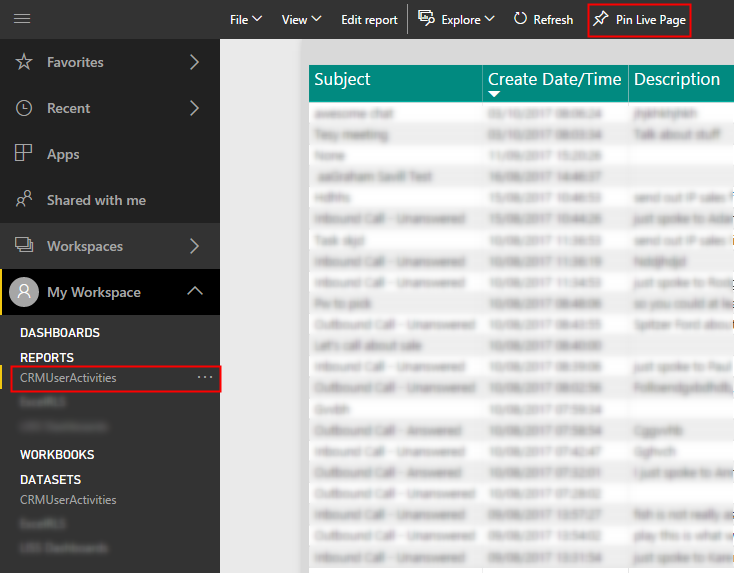This screenshot has width=734, height=573.
Task: Sort by Create Date/Time column header
Action: coord(554,80)
